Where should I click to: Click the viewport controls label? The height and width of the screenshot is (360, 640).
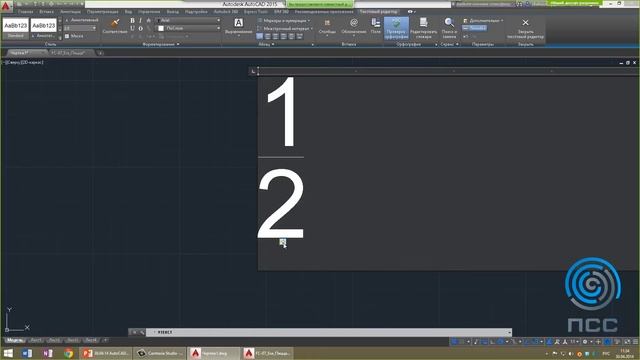[x=24, y=62]
